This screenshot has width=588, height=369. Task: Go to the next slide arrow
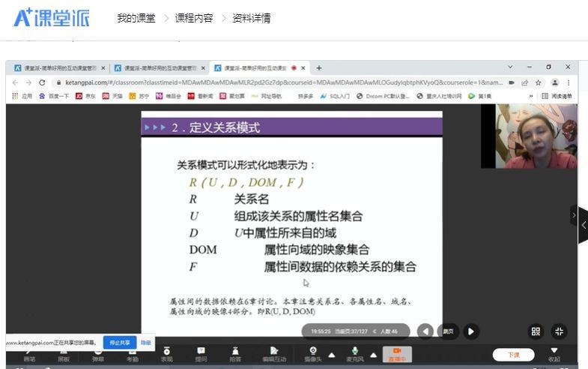470,331
